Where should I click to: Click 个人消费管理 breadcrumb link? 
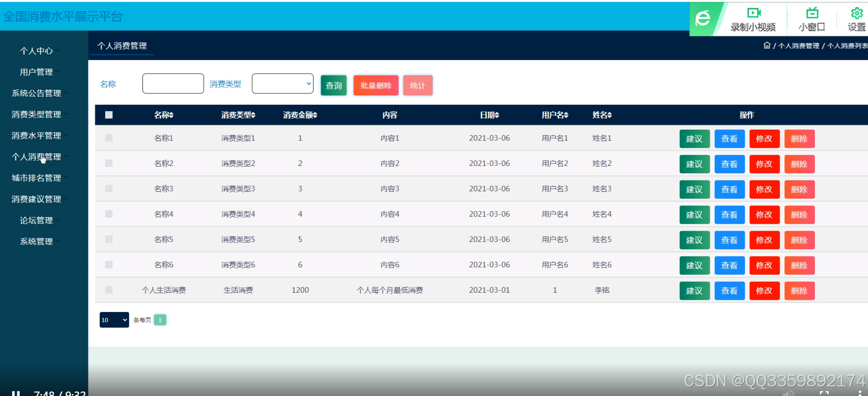(x=799, y=46)
